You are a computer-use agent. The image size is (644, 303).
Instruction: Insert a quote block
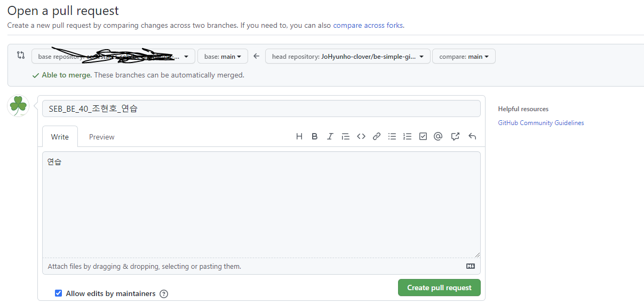click(345, 136)
